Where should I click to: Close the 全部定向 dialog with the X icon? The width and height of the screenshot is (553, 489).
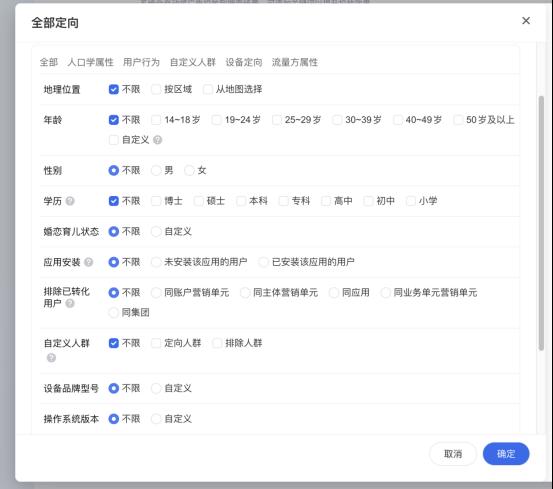coord(526,21)
